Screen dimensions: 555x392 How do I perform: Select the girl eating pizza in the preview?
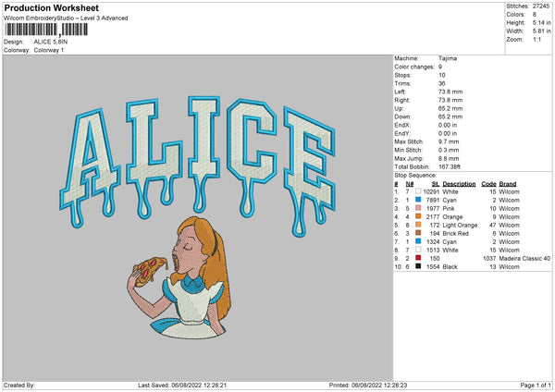[x=179, y=277]
